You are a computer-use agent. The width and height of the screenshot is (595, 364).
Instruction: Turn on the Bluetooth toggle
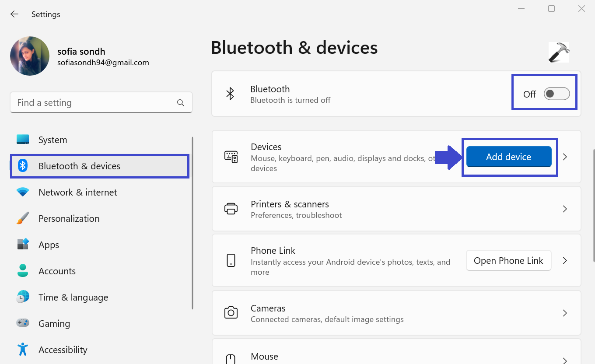[556, 94]
